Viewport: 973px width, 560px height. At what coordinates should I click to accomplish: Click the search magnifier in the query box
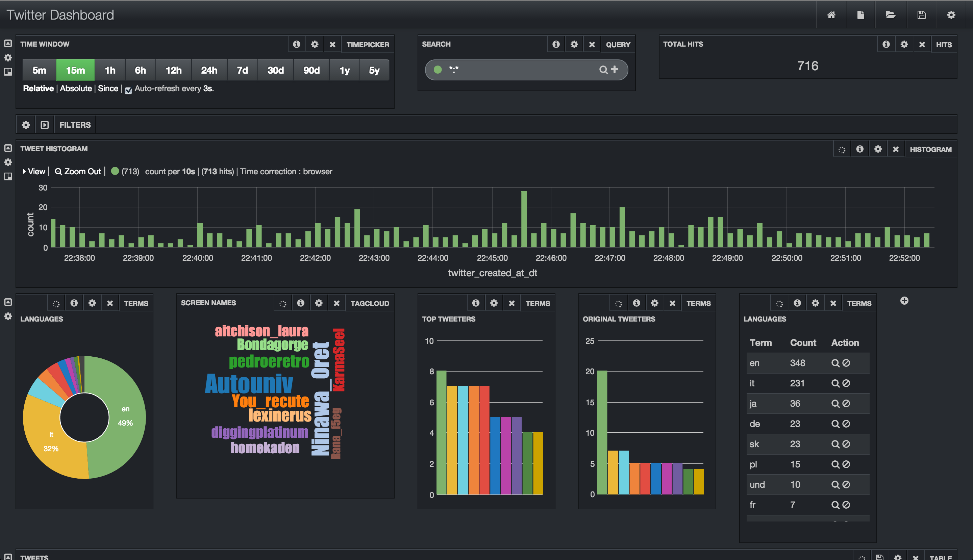pyautogui.click(x=603, y=70)
